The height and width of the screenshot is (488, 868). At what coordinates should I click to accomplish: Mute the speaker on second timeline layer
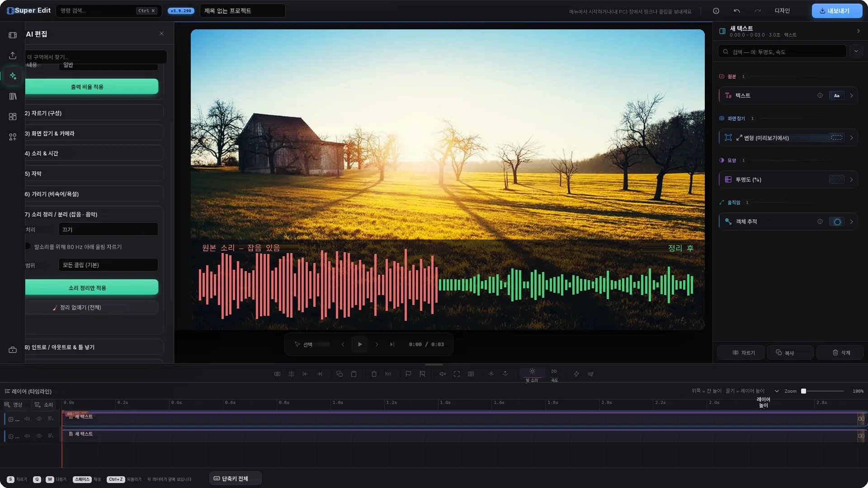(x=27, y=436)
